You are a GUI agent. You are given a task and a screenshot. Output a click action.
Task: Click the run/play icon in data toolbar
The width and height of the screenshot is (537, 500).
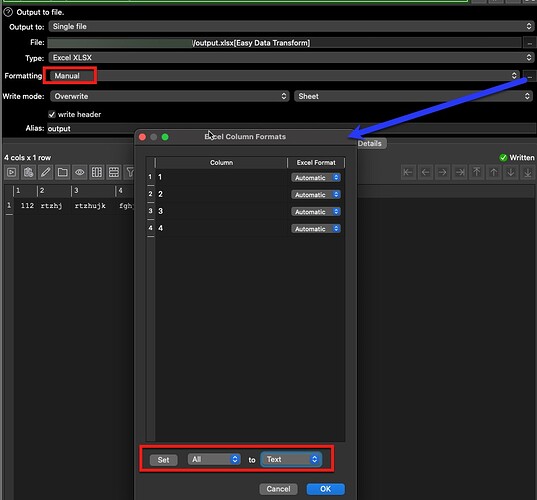[x=12, y=172]
